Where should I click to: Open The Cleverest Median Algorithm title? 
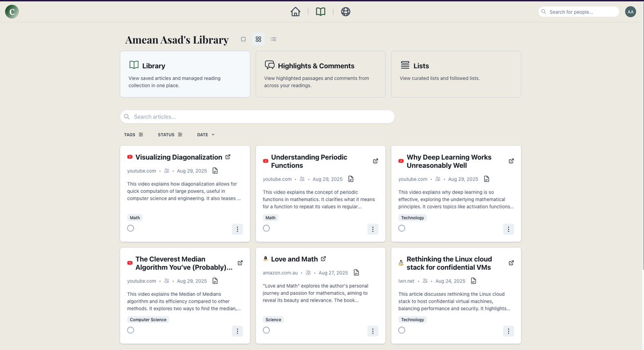pos(184,263)
